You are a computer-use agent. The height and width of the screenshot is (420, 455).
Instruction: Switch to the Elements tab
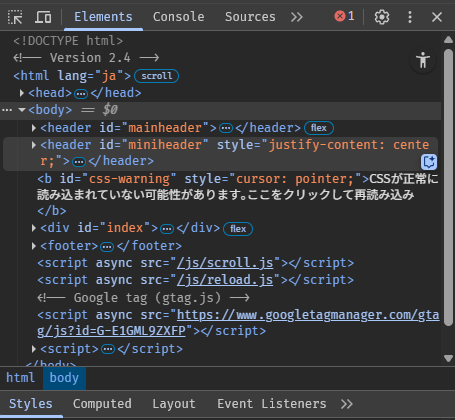103,17
